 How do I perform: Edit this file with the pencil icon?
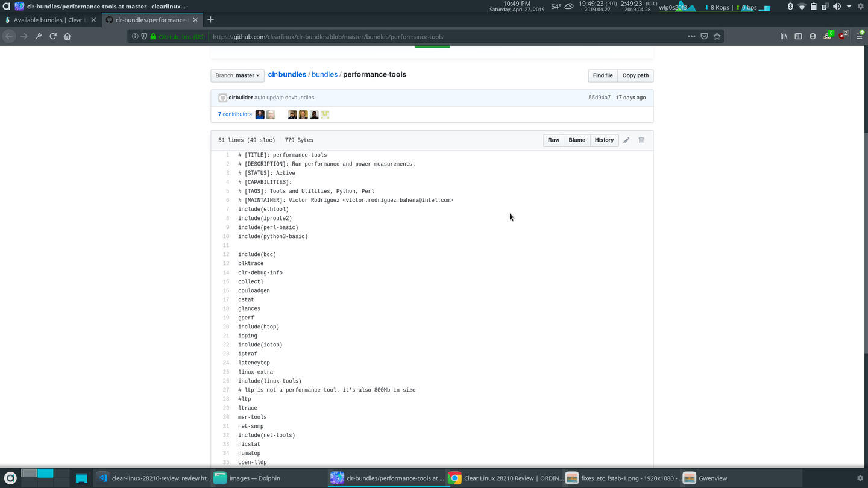pyautogui.click(x=626, y=140)
